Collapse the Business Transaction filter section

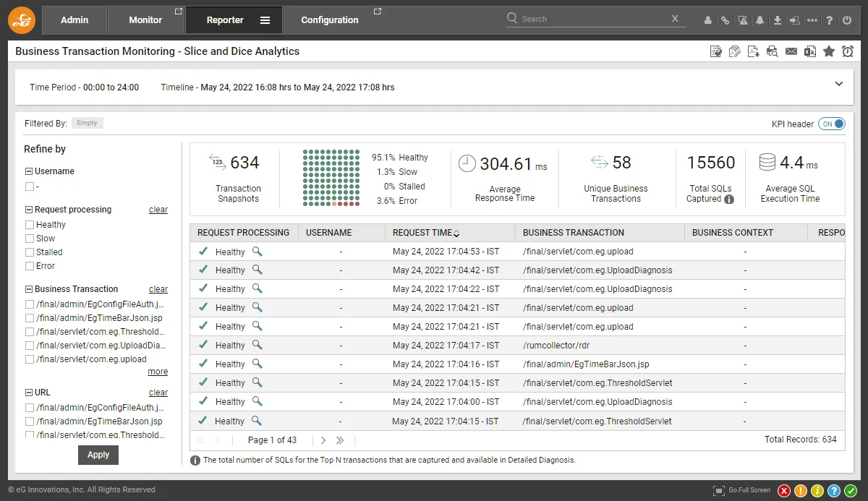click(x=29, y=290)
